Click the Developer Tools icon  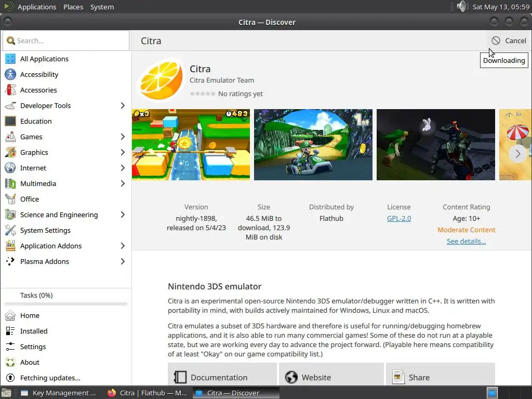tap(10, 105)
